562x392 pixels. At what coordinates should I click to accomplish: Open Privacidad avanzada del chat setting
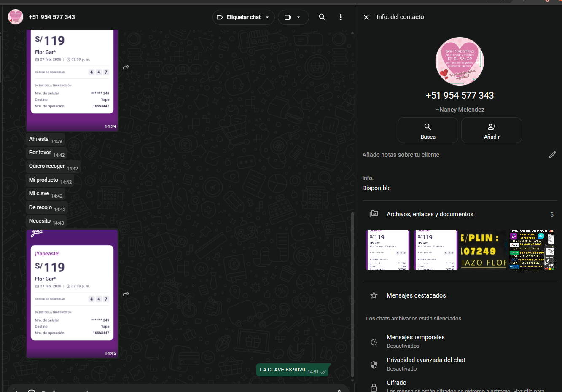pos(425,364)
